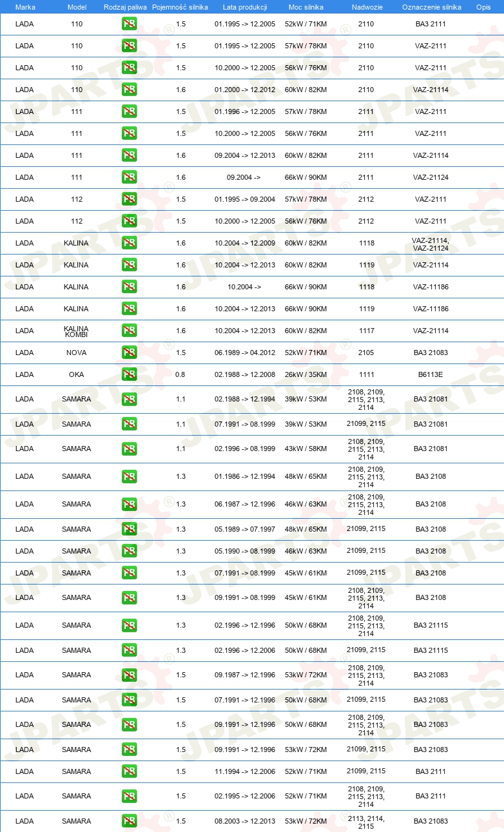Click fuel icon in LADA 111 VAZ-21124 row
Viewport: 504px width, 832px height.
point(129,178)
